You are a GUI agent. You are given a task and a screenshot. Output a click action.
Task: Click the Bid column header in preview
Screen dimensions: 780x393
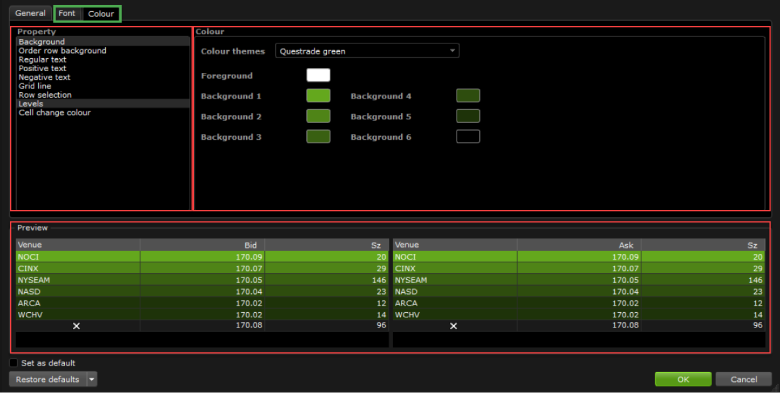pyautogui.click(x=202, y=245)
